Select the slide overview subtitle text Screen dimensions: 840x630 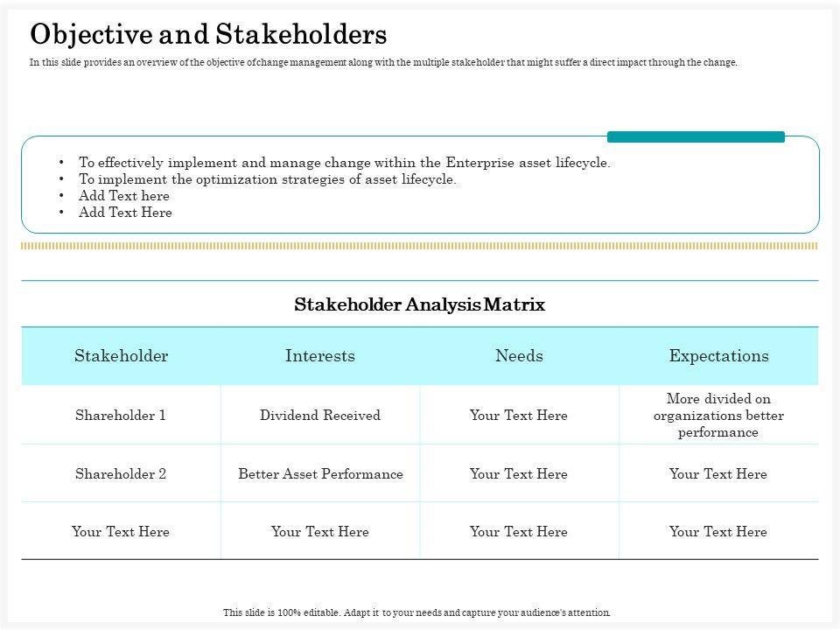[x=383, y=63]
